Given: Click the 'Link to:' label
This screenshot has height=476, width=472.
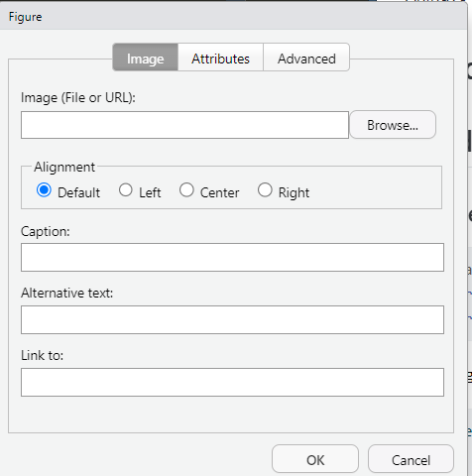Looking at the screenshot, I should (42, 355).
